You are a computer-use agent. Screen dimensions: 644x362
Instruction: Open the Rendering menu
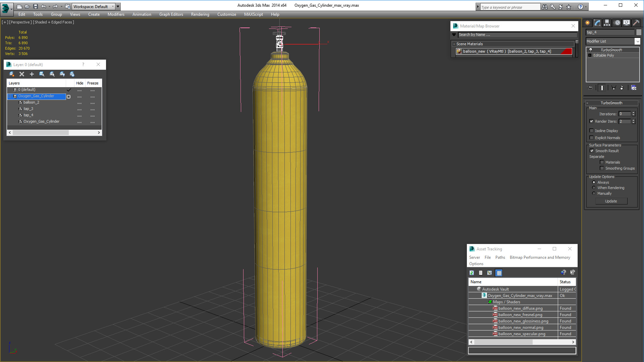[x=200, y=14]
